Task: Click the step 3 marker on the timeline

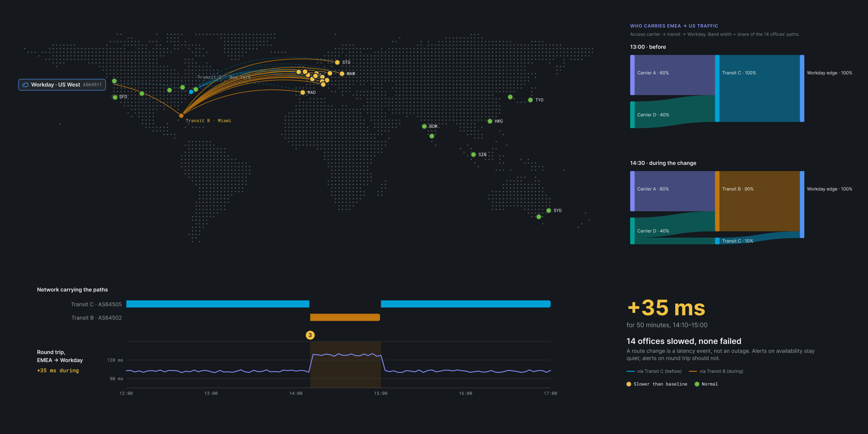Action: pos(310,335)
